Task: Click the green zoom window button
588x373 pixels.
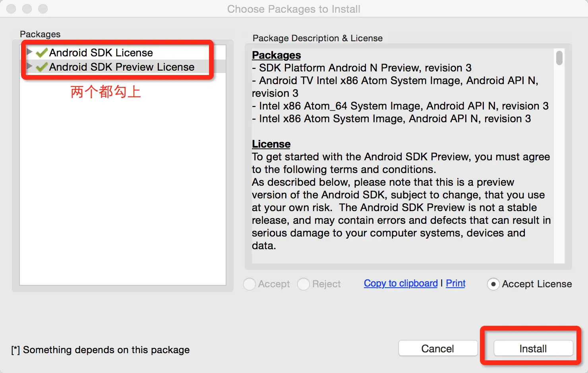Action: coord(43,9)
